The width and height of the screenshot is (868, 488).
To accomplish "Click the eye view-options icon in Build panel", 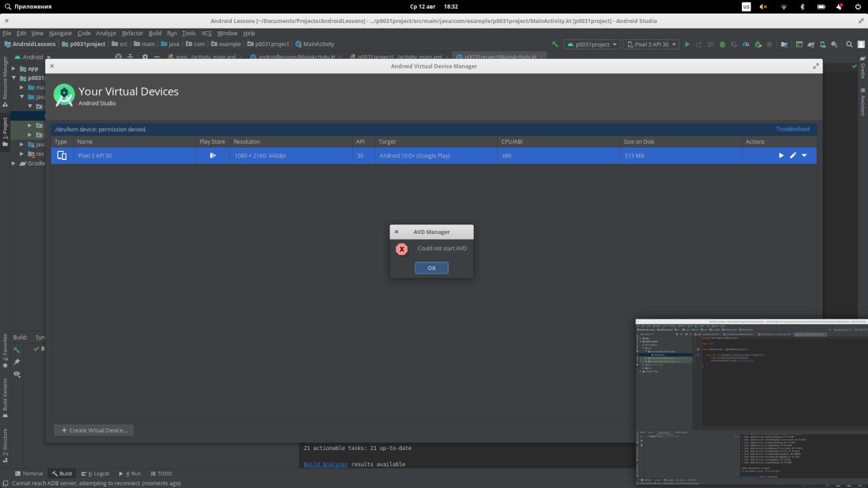I will pyautogui.click(x=17, y=374).
